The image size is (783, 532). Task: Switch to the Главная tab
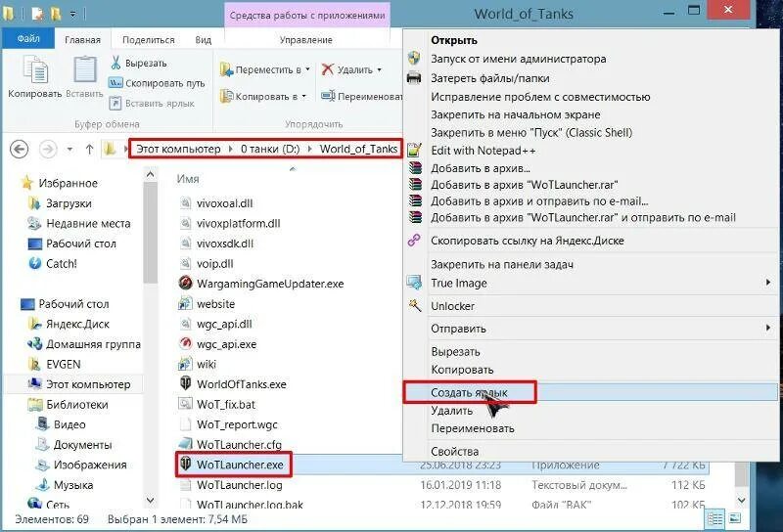coord(82,39)
